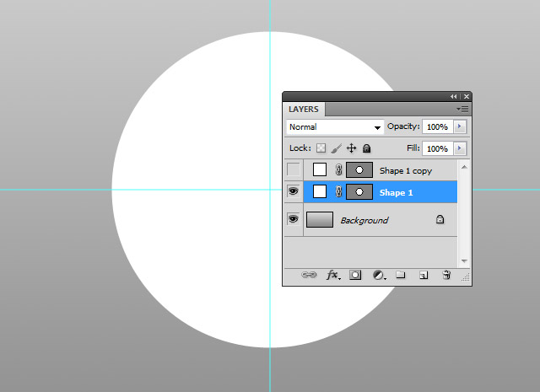Click the Background layer lock icon
The height and width of the screenshot is (392, 540).
[x=440, y=219]
